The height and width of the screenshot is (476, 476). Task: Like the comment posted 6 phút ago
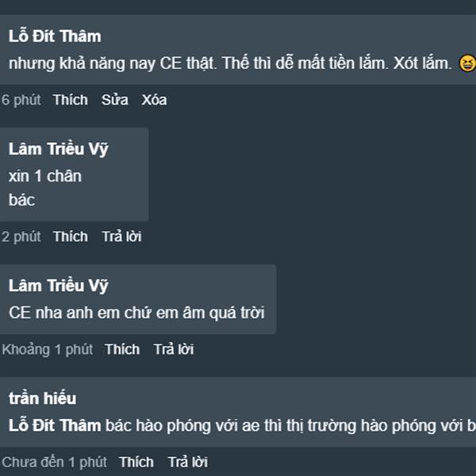point(71,100)
